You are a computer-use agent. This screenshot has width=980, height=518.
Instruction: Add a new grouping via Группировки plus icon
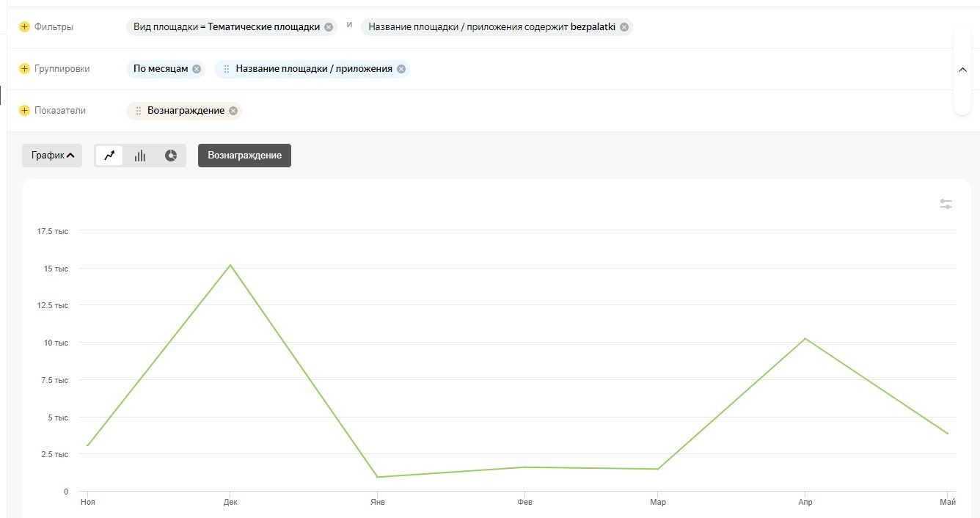[x=24, y=69]
